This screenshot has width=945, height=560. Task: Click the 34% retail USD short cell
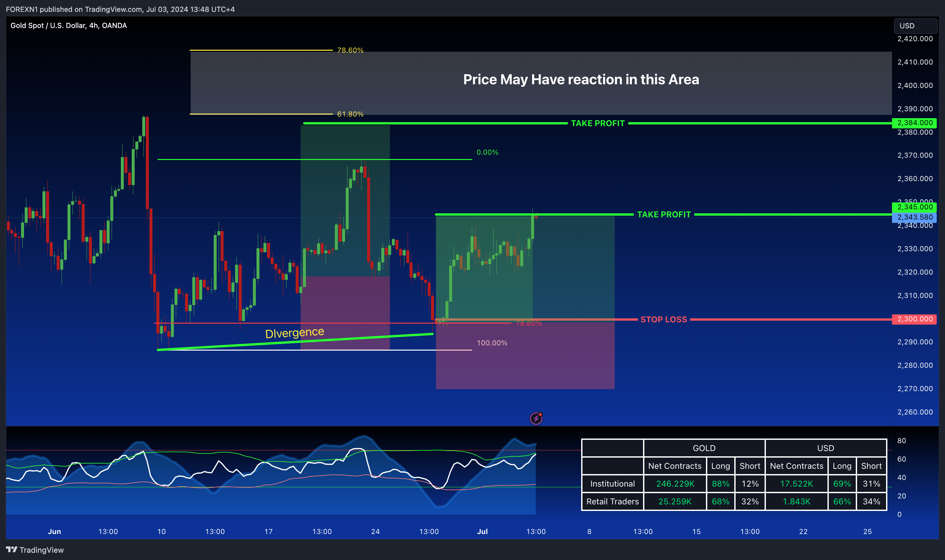tap(871, 501)
